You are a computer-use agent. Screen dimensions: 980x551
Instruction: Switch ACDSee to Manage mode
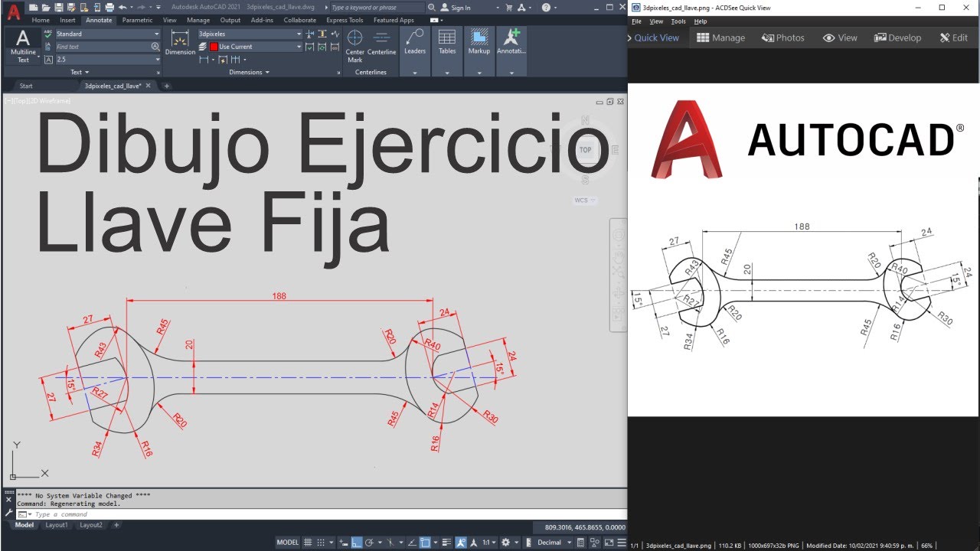click(x=720, y=37)
